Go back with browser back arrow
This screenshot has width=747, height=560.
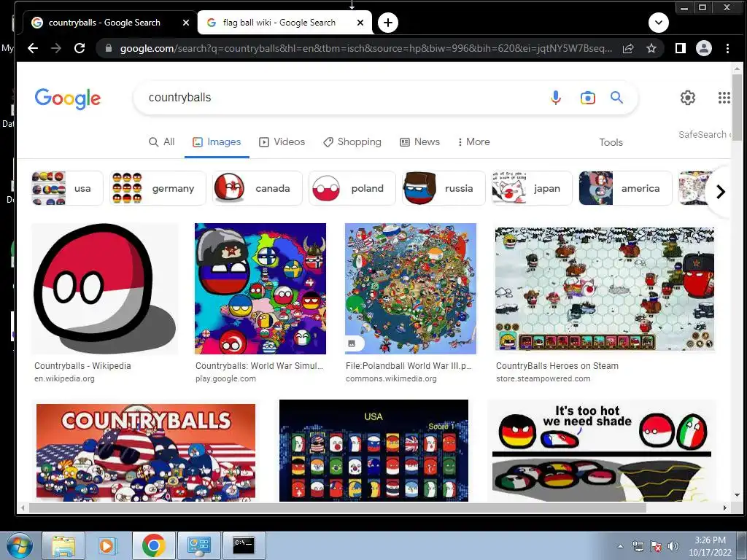tap(32, 48)
